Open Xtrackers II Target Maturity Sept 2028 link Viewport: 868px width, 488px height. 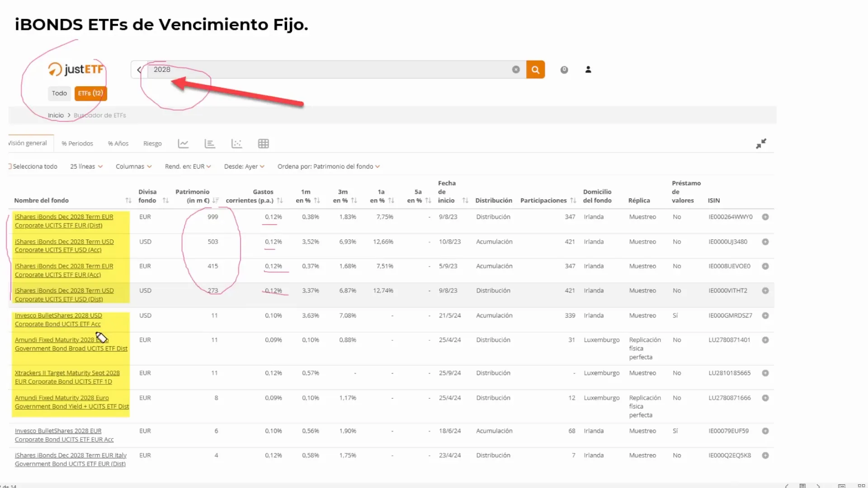click(67, 377)
